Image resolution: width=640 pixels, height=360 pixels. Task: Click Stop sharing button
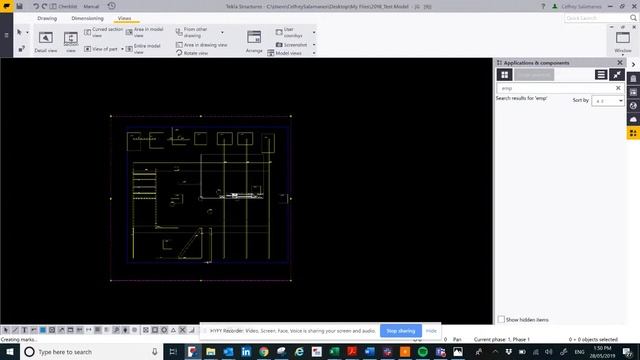400,331
